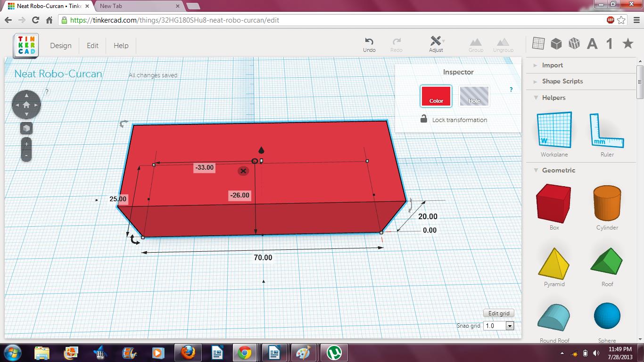Select the striped hole cube icon
The width and height of the screenshot is (644, 362).
(574, 43)
